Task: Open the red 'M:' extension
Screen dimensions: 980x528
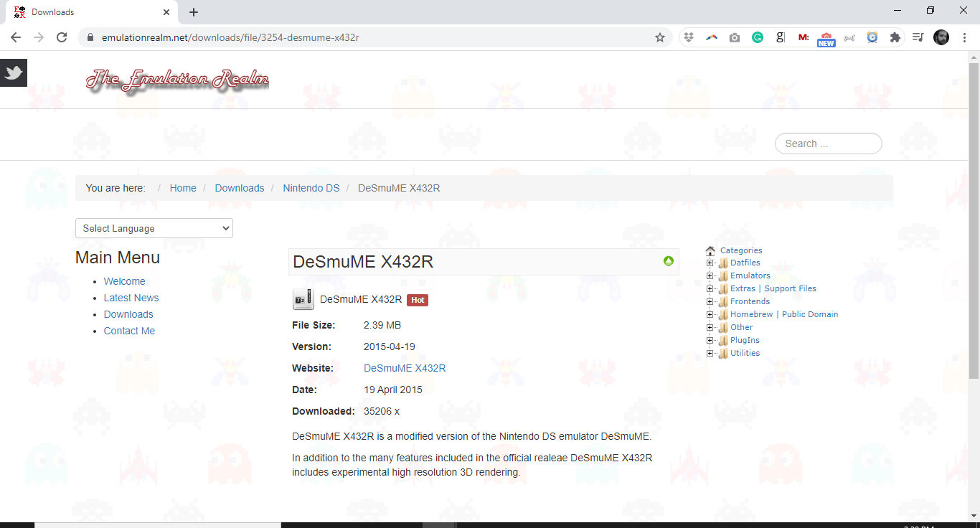Action: point(804,37)
